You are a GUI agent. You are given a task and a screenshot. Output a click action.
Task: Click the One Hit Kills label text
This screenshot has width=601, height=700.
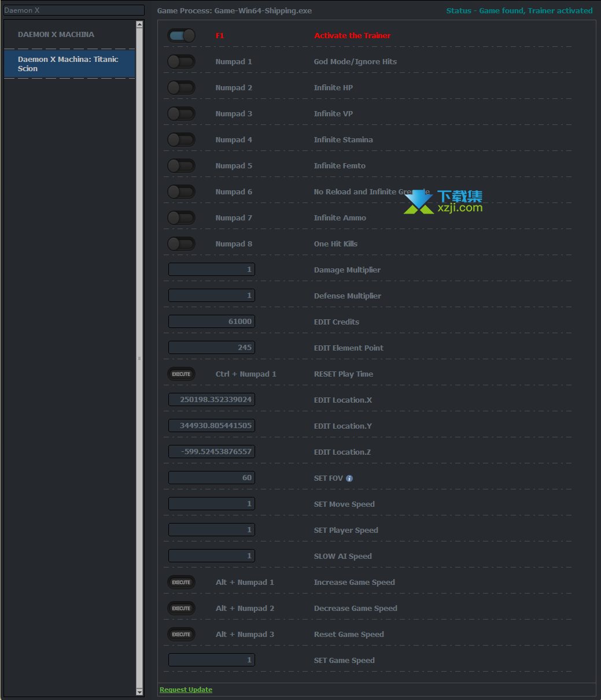(335, 244)
